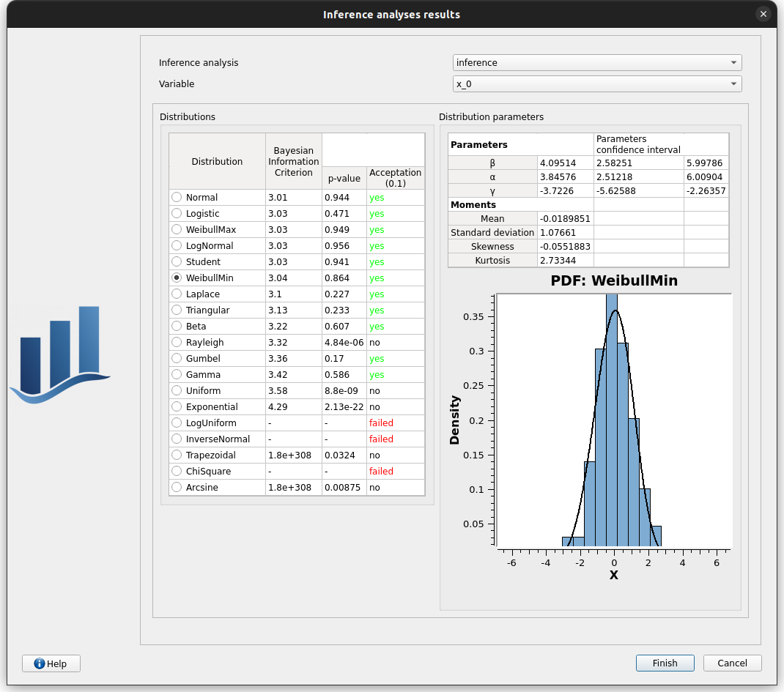This screenshot has height=692, width=784.
Task: Click the p-value column header
Action: (x=344, y=178)
